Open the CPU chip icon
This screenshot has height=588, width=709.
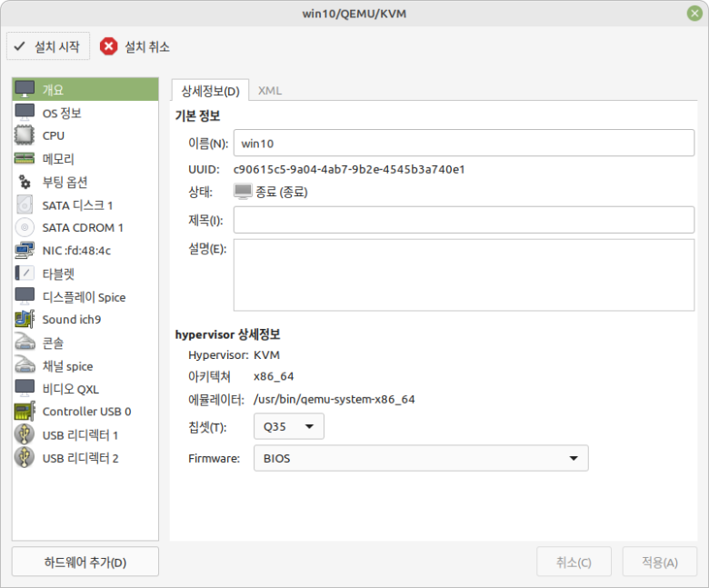tap(25, 135)
